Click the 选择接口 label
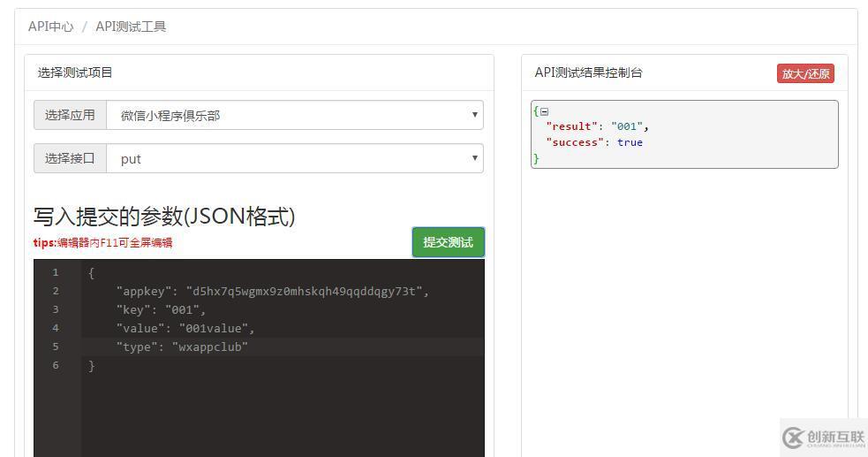868x457 pixels. (70, 158)
